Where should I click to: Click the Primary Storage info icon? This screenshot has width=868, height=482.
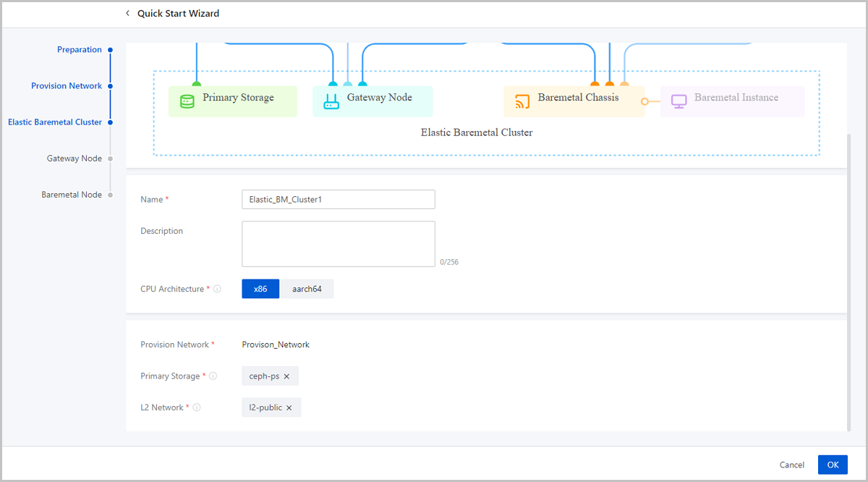tap(213, 376)
